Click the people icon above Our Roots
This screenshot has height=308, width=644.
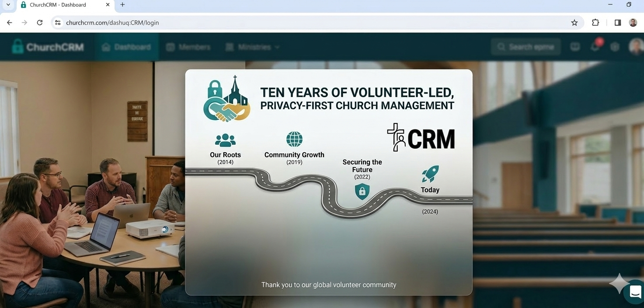point(225,139)
